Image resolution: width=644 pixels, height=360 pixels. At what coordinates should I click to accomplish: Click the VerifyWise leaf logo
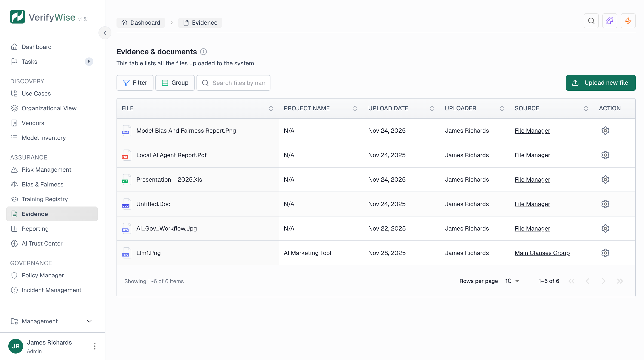click(18, 16)
